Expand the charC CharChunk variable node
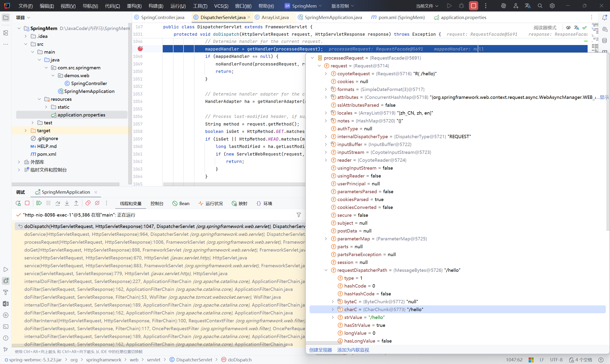The height and width of the screenshot is (364, 610). coord(333,309)
